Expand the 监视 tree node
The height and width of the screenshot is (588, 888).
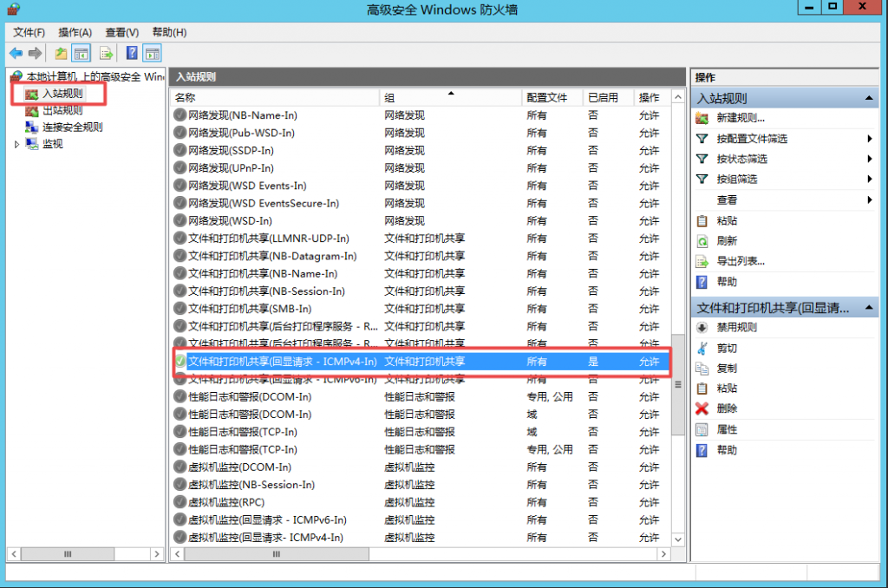pyautogui.click(x=16, y=144)
